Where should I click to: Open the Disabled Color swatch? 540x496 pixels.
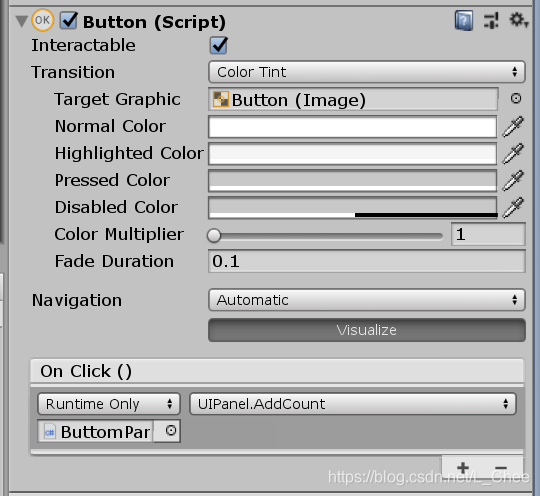(x=353, y=208)
